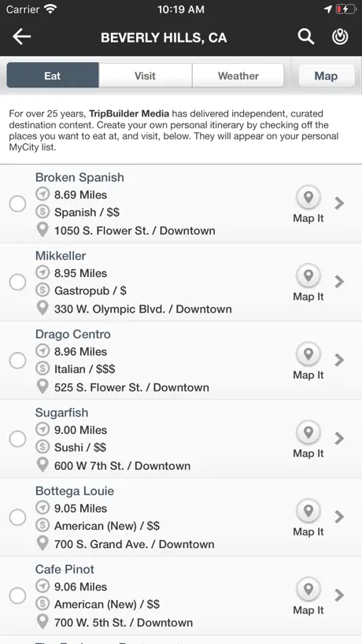Tap Map It pin for Drago Centro
The width and height of the screenshot is (362, 644).
pyautogui.click(x=308, y=355)
